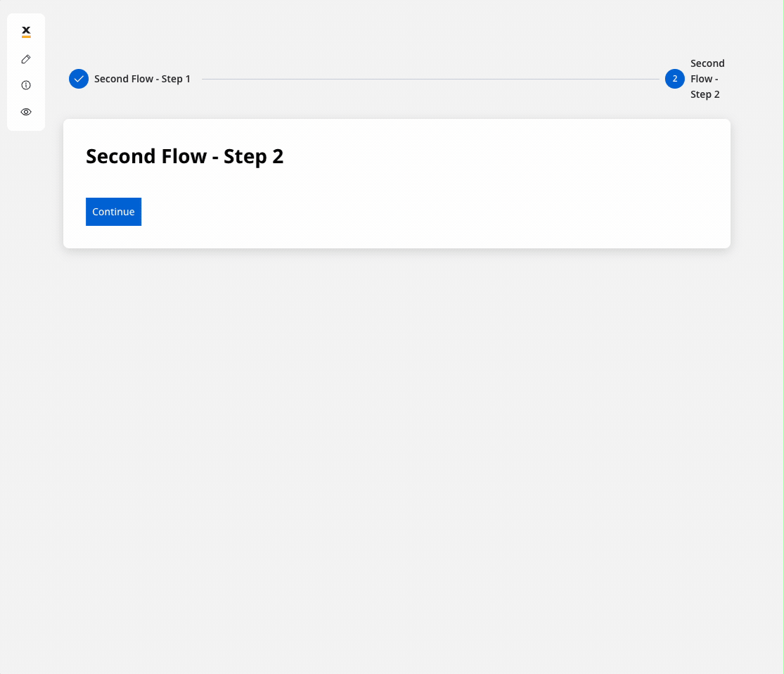Click the blue Continue button
This screenshot has height=674, width=784.
coord(113,212)
